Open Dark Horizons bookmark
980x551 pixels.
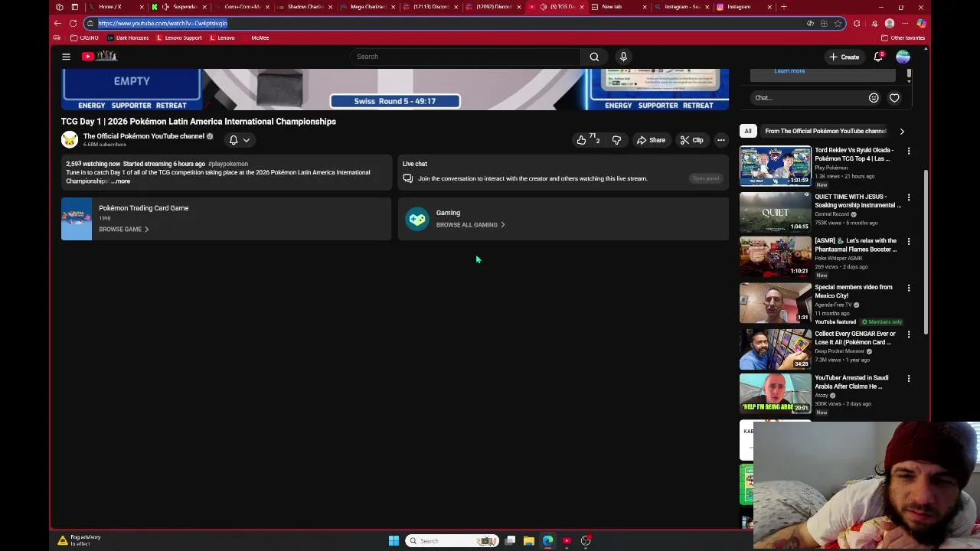(129, 37)
